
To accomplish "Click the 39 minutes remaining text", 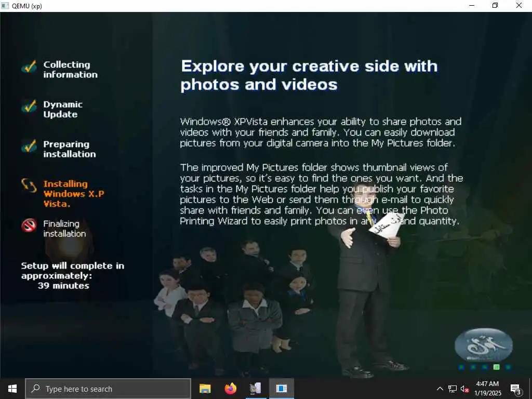I will pyautogui.click(x=63, y=286).
